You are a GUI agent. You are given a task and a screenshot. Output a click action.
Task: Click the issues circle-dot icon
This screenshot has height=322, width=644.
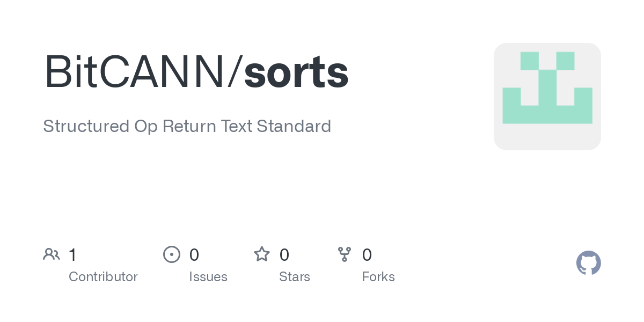pyautogui.click(x=172, y=254)
